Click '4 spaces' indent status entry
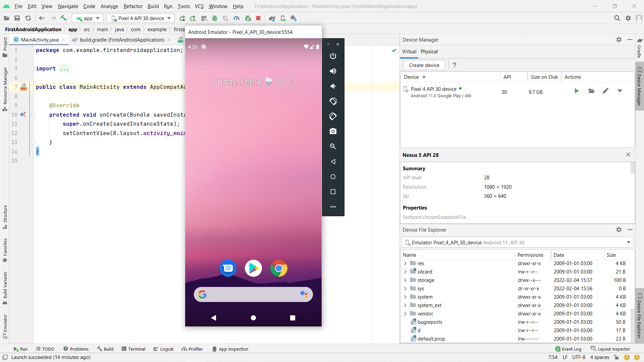 [599, 357]
